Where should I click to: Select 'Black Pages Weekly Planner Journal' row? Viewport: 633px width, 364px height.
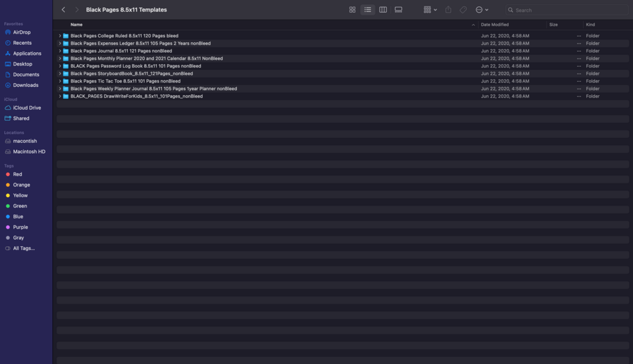point(343,89)
